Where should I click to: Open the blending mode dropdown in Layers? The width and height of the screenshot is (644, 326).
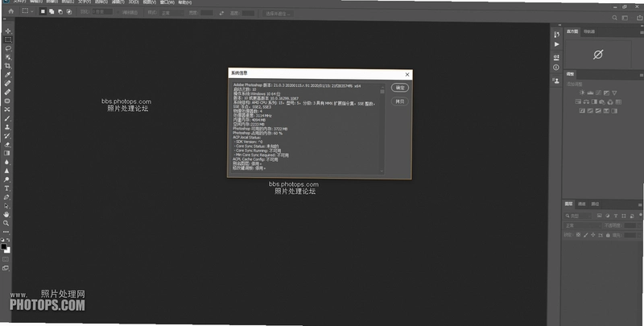click(x=582, y=225)
